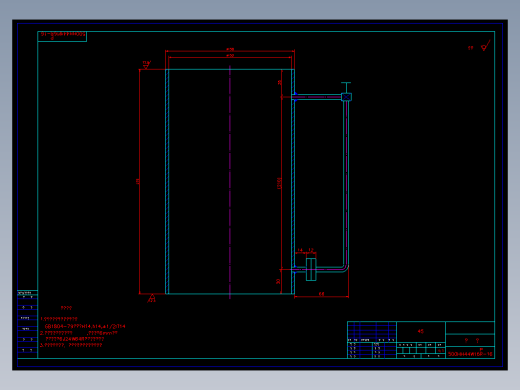520x390 pixels.
Task: Select the "64" horizontal dimension below the pipe
Action: 321,294
